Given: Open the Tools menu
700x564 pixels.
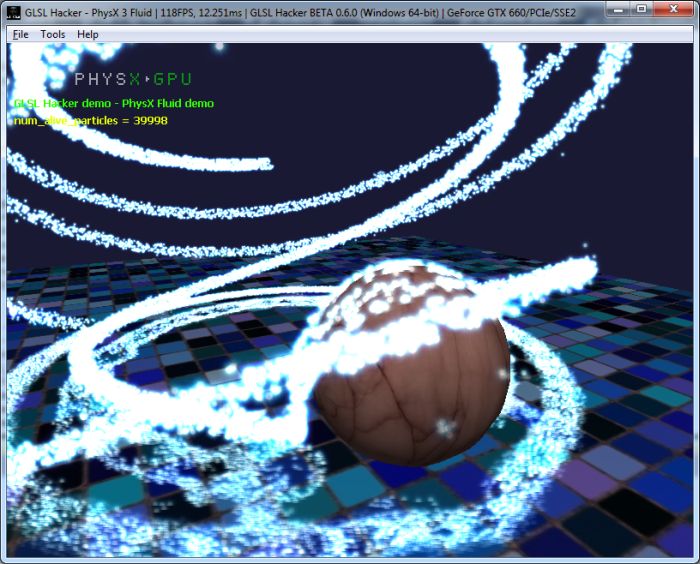Looking at the screenshot, I should click(x=53, y=34).
